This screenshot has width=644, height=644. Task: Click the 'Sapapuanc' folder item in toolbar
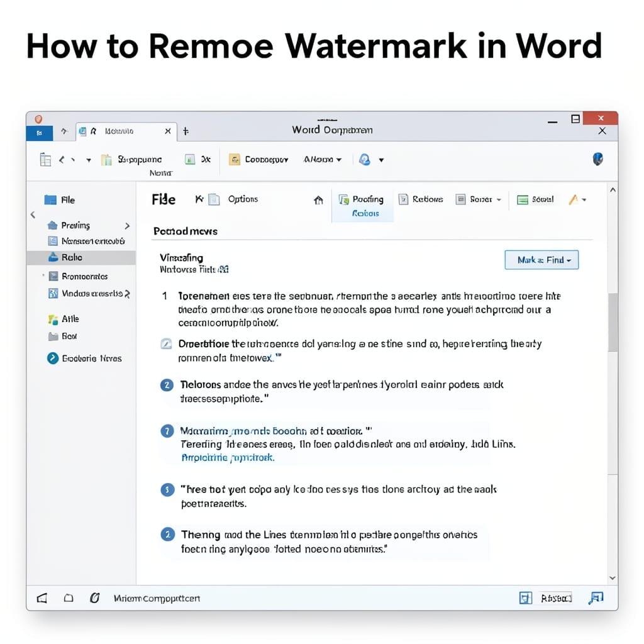(x=132, y=159)
